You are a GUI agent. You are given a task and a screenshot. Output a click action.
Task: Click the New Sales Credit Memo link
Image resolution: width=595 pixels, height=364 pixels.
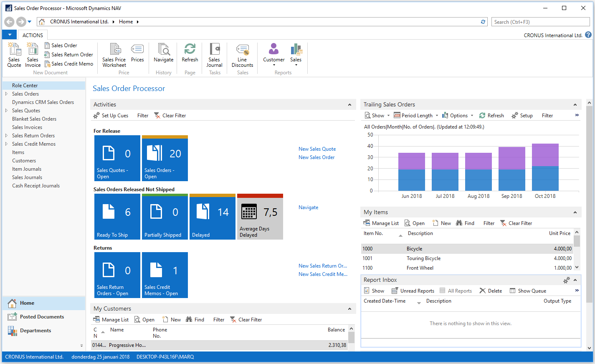(x=323, y=274)
